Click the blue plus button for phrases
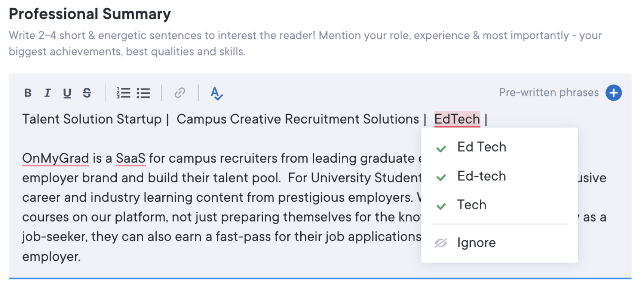This screenshot has width=644, height=291. (613, 93)
